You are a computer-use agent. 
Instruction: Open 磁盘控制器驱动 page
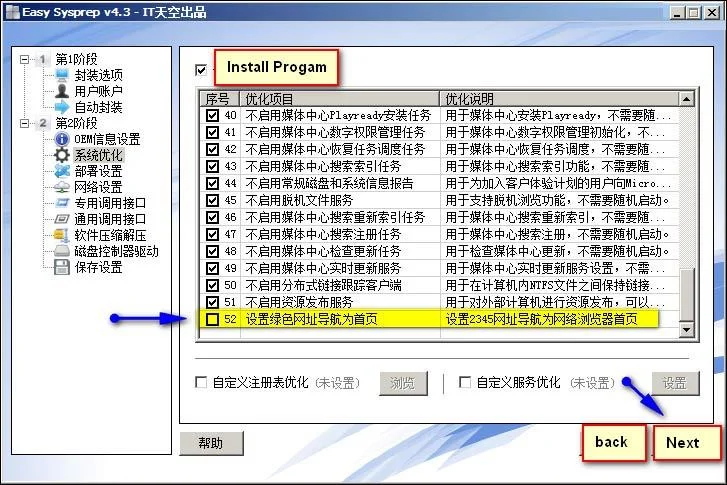116,251
